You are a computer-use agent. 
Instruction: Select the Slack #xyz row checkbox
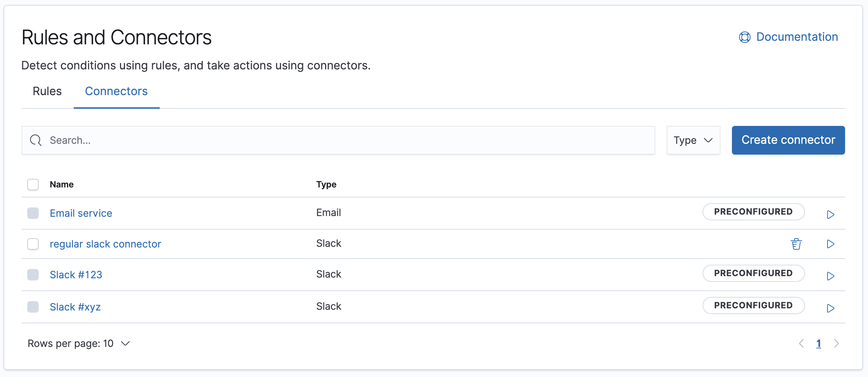click(x=33, y=307)
